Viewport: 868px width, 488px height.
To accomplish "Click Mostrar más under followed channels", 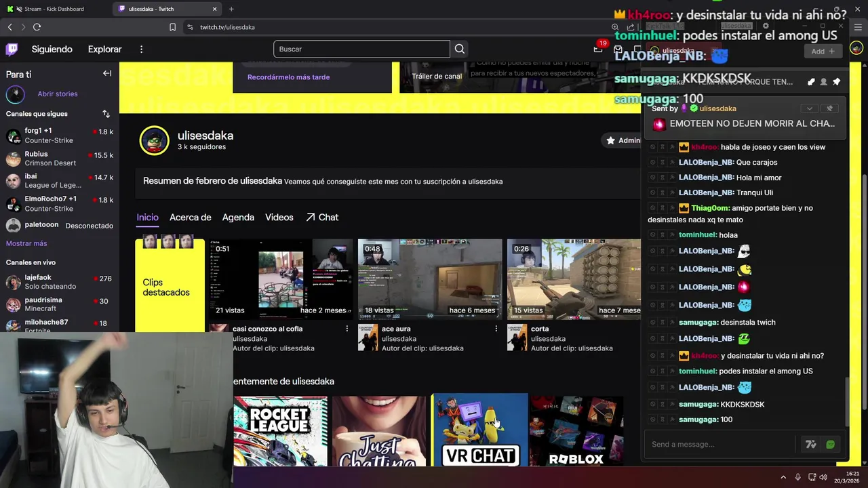I will [x=26, y=243].
